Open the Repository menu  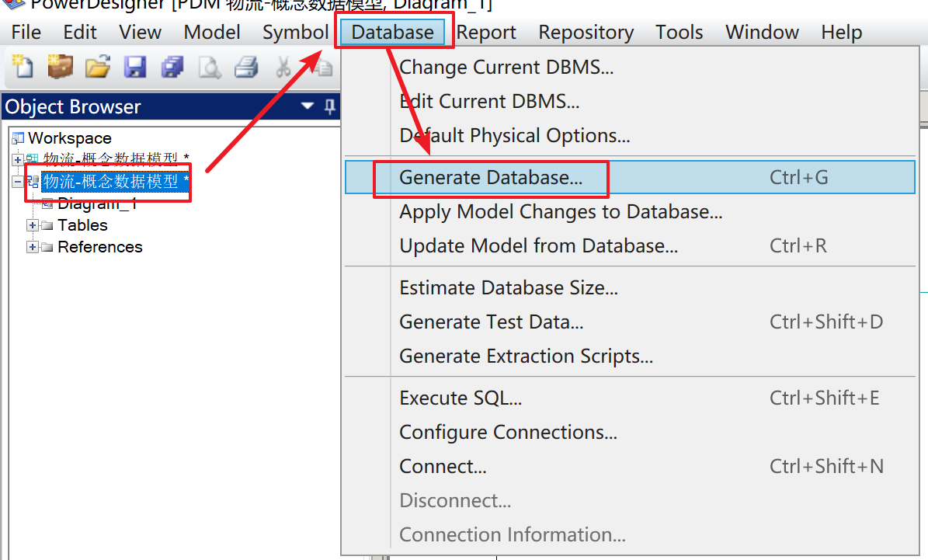point(586,32)
